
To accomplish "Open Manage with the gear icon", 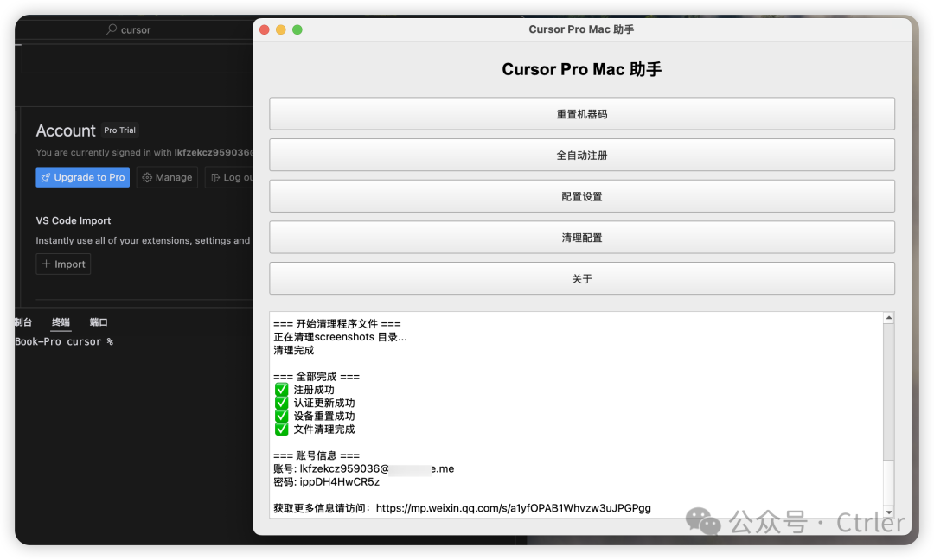I will (167, 177).
